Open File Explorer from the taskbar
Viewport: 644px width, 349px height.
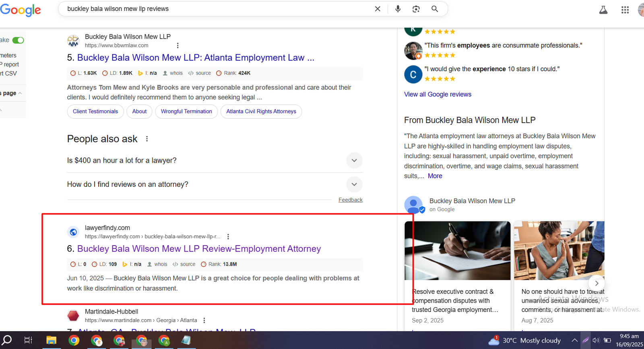[x=51, y=341]
